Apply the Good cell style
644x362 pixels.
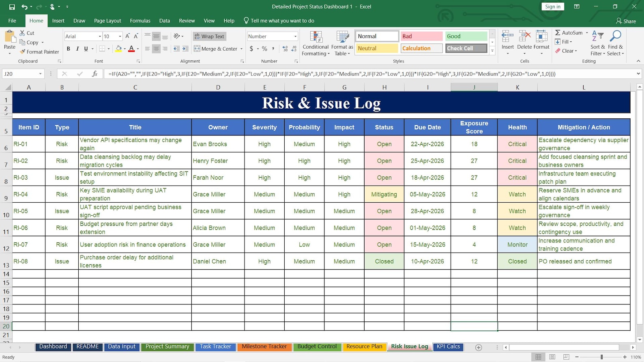pos(466,36)
